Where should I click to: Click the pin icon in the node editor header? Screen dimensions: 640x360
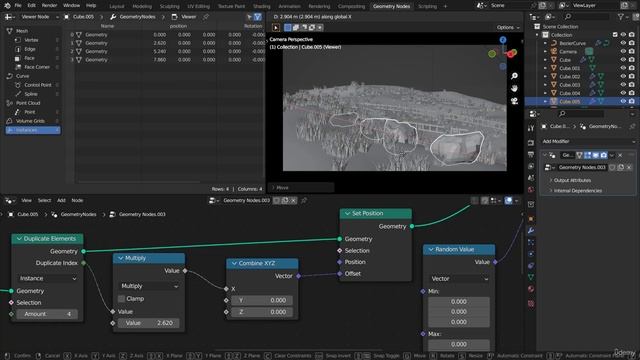click(x=304, y=200)
